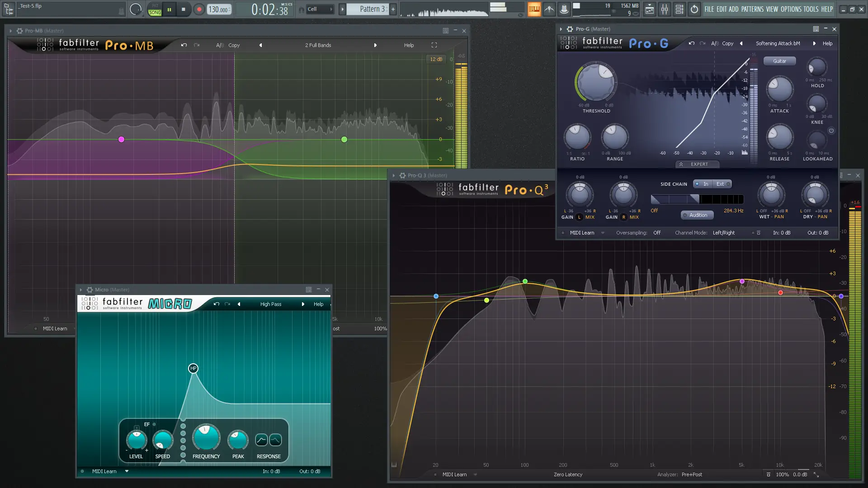
Task: Toggle the EF envelope follower in Micro
Action: tap(154, 424)
